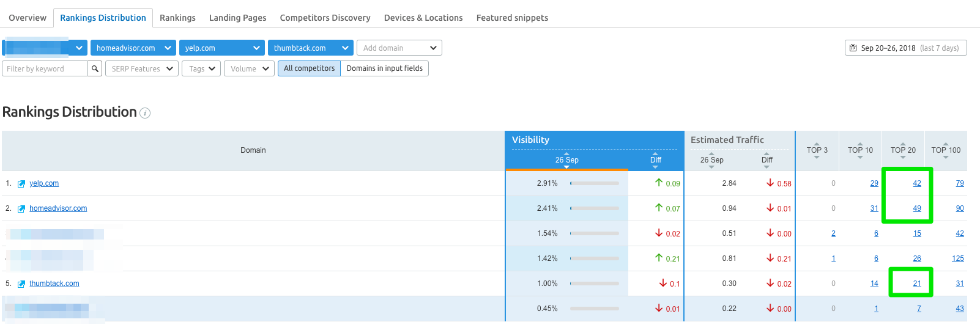Click the info icon next to Rankings Distribution
The image size is (980, 333).
pyautogui.click(x=145, y=113)
